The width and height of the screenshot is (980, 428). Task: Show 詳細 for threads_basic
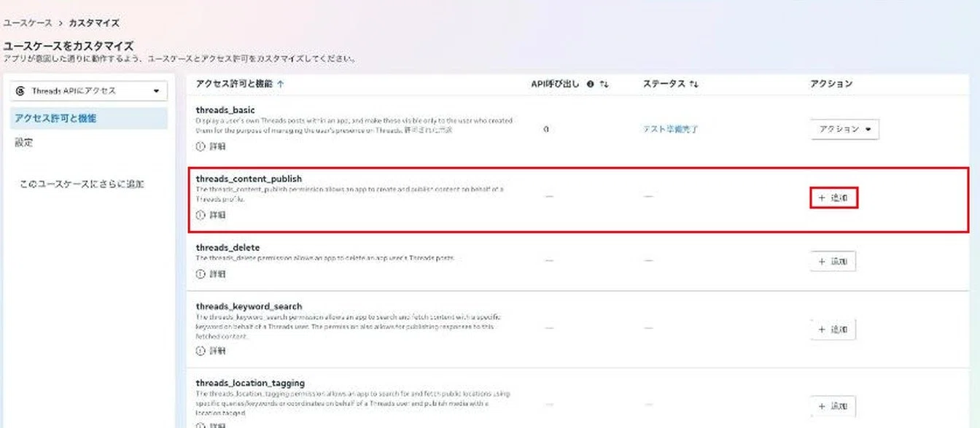(217, 147)
